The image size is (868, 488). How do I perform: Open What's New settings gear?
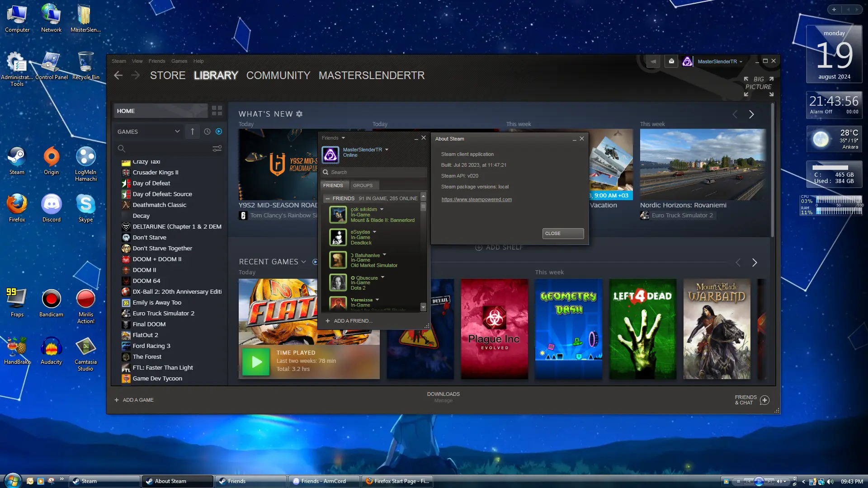coord(299,114)
